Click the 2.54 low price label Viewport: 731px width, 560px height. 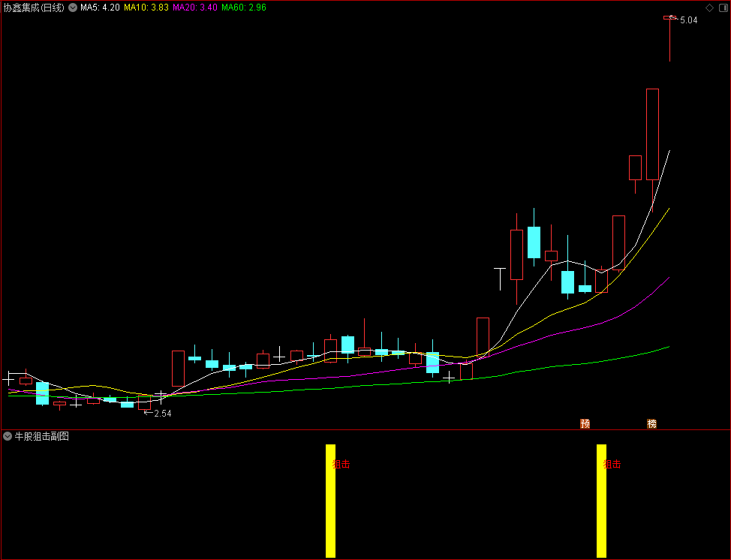[163, 413]
